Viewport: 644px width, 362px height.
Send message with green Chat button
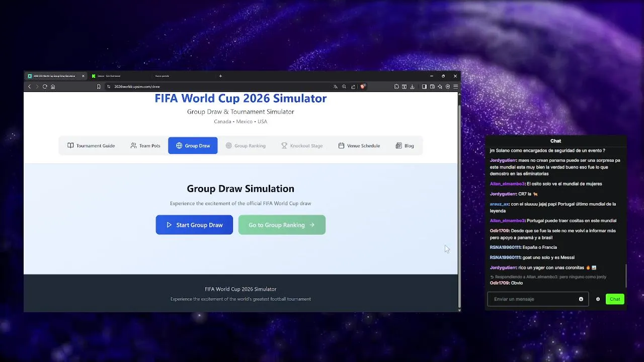pyautogui.click(x=615, y=299)
